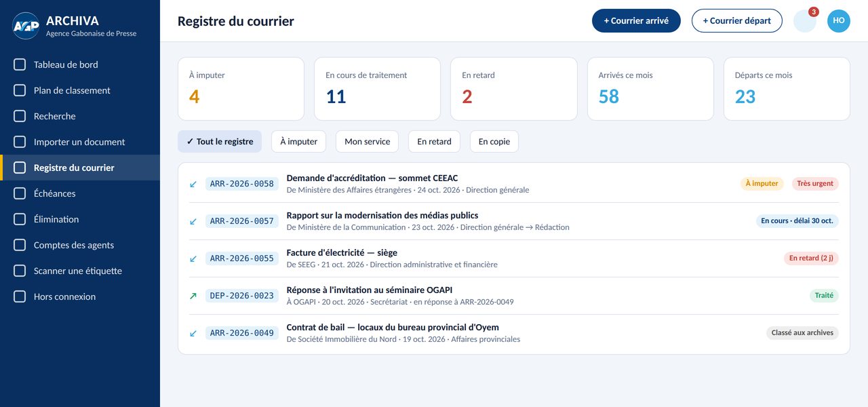Open the Recherche page

pyautogui.click(x=80, y=116)
